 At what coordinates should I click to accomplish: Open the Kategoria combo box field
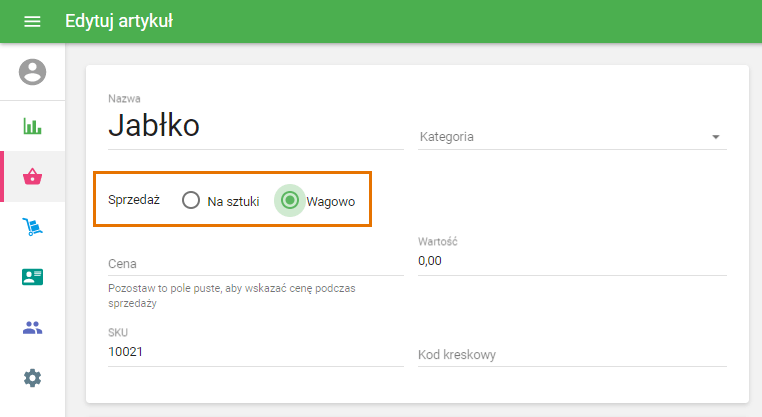click(x=572, y=137)
